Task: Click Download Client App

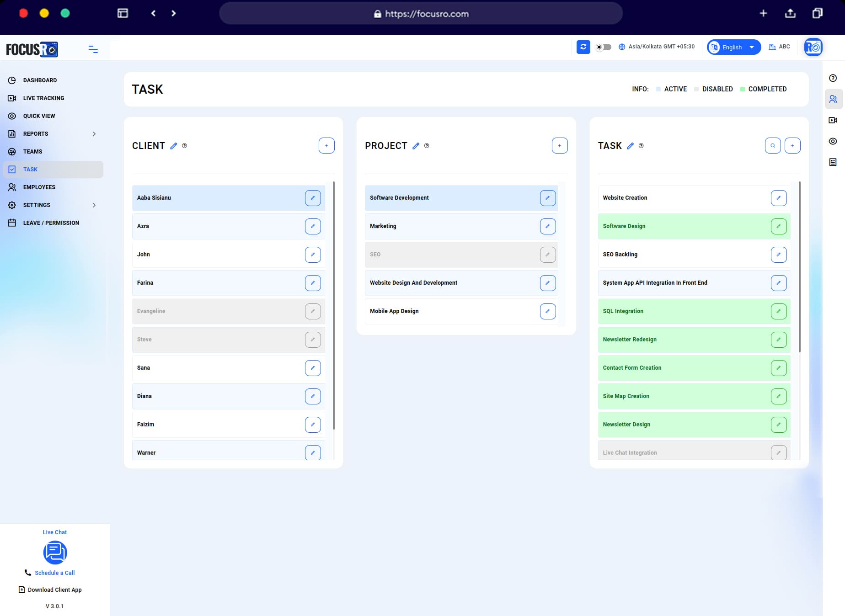Action: tap(55, 589)
